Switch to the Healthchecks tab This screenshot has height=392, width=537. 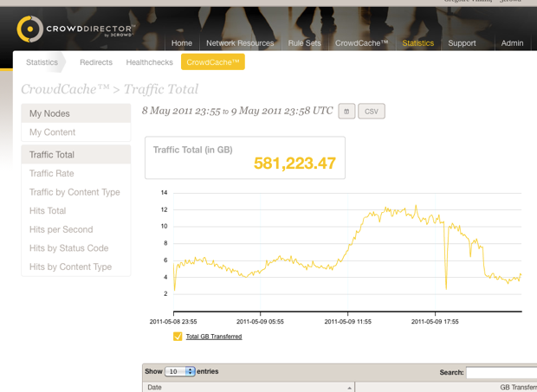pos(149,62)
